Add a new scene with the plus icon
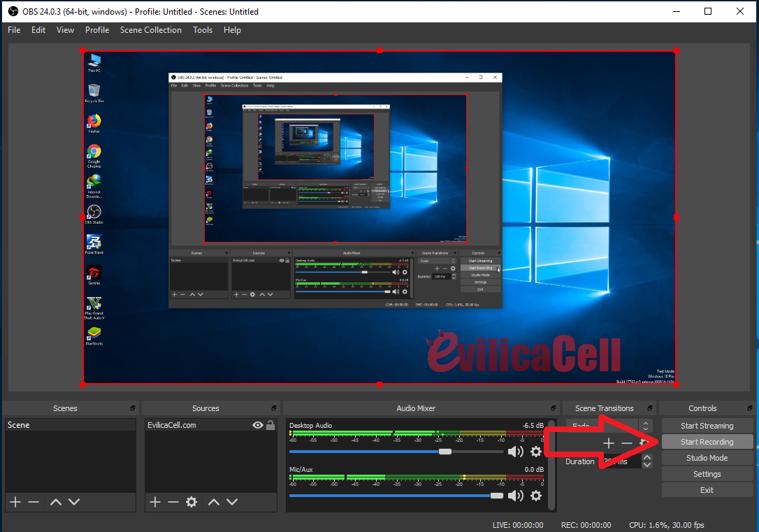 coord(15,501)
